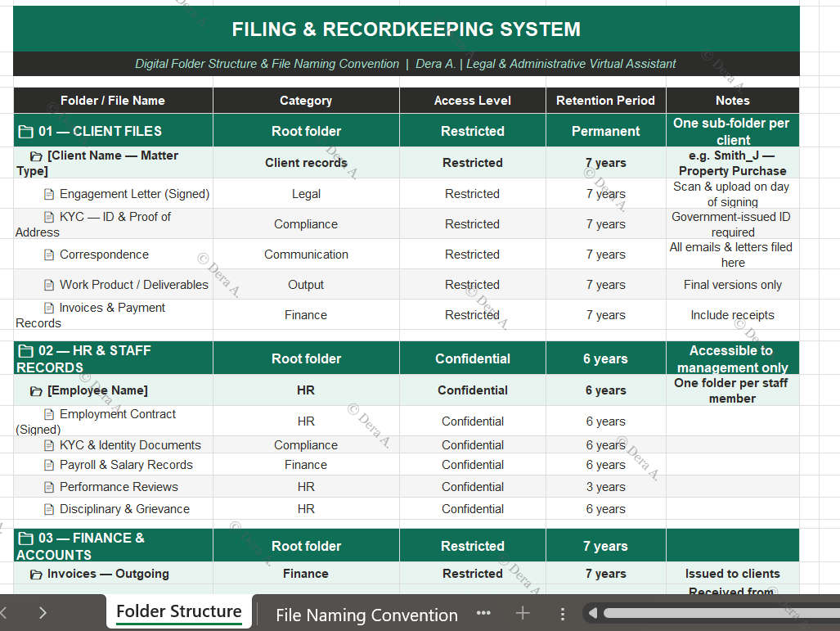Viewport: 840px width, 631px height.
Task: Switch to the Folder Structure sheet tab
Action: click(x=179, y=611)
